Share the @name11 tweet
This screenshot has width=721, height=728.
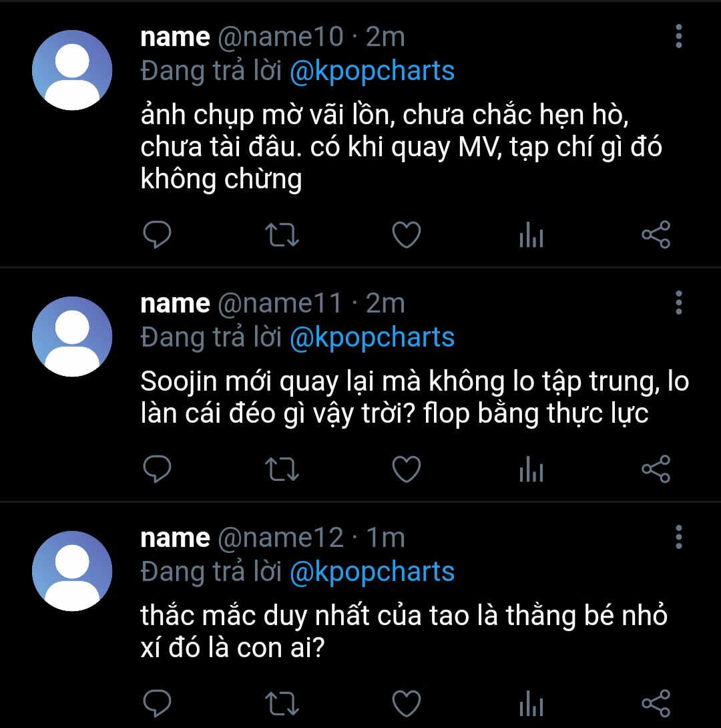pyautogui.click(x=655, y=470)
